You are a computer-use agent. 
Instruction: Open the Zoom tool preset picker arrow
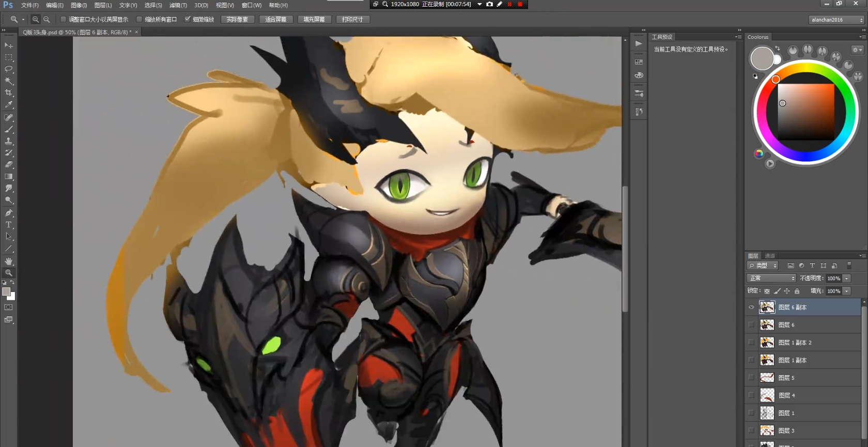[23, 20]
